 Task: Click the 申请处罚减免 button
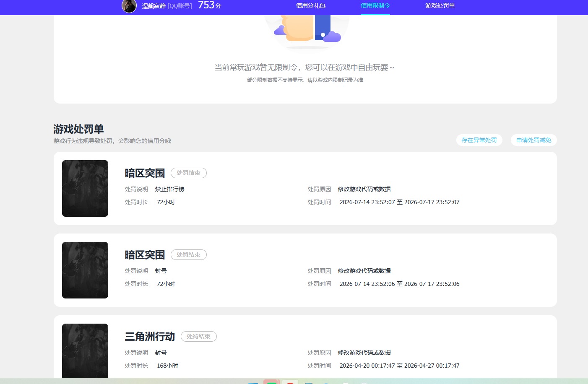click(534, 140)
